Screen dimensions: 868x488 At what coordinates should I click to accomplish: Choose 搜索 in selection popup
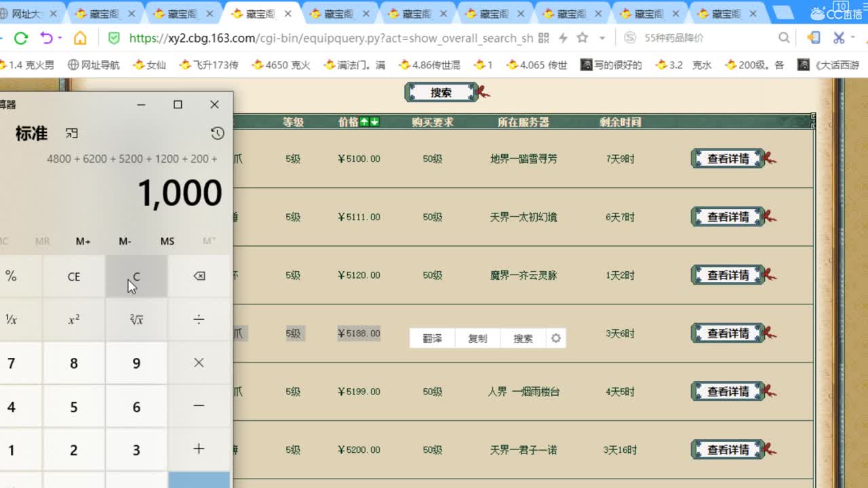click(x=523, y=338)
